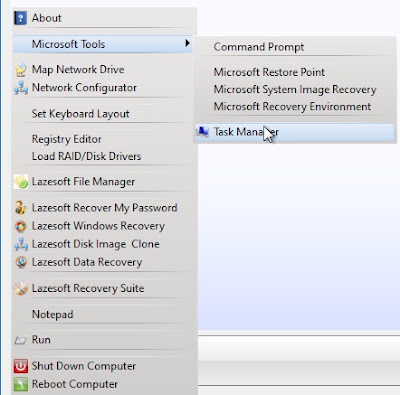Click the Run menu icon
Viewport: 400px width, 395px height.
tap(20, 340)
